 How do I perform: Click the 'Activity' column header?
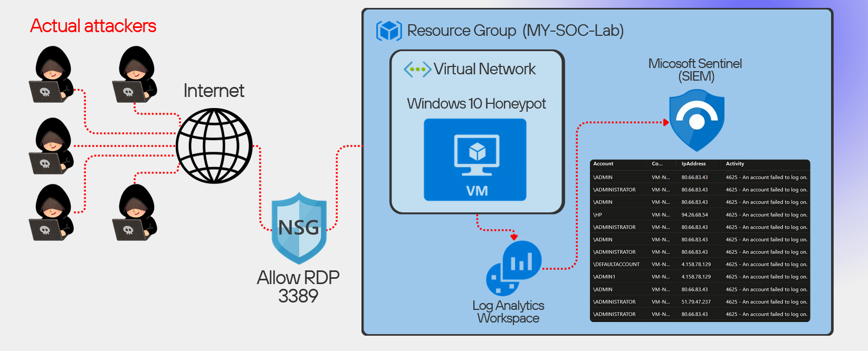(x=735, y=164)
